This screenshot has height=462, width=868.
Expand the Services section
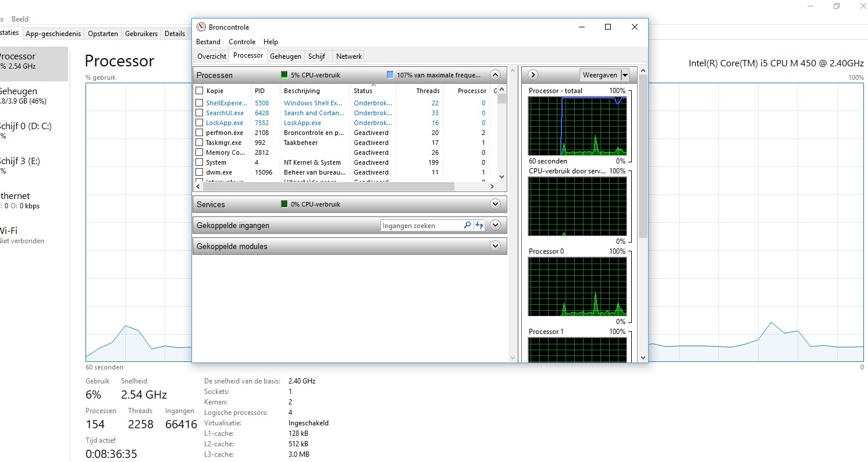tap(495, 204)
